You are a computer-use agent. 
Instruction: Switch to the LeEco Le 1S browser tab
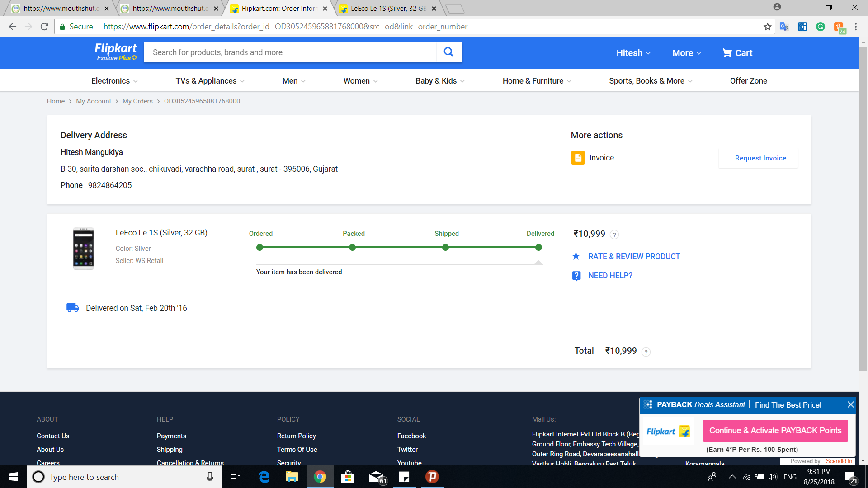pyautogui.click(x=387, y=9)
